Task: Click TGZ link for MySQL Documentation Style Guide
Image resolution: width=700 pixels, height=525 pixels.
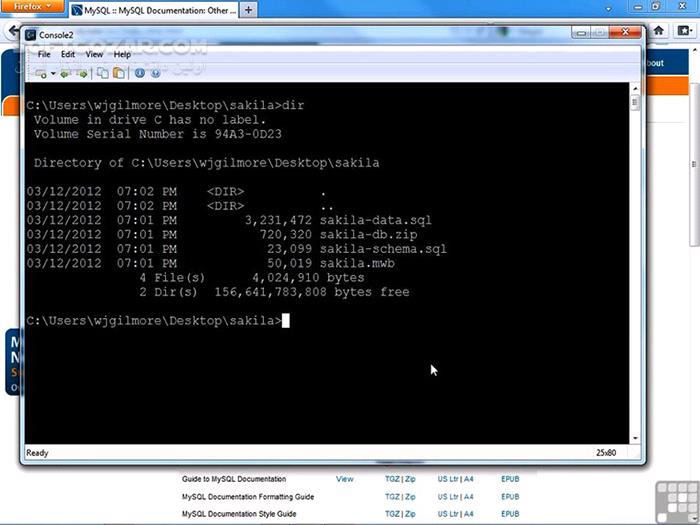Action: (392, 514)
